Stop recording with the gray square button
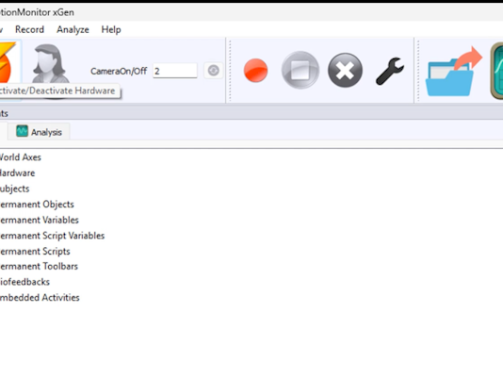Image resolution: width=503 pixels, height=378 pixels. point(300,70)
